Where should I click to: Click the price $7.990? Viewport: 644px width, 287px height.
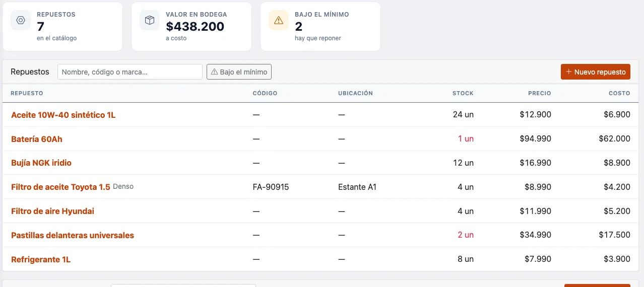pos(538,259)
